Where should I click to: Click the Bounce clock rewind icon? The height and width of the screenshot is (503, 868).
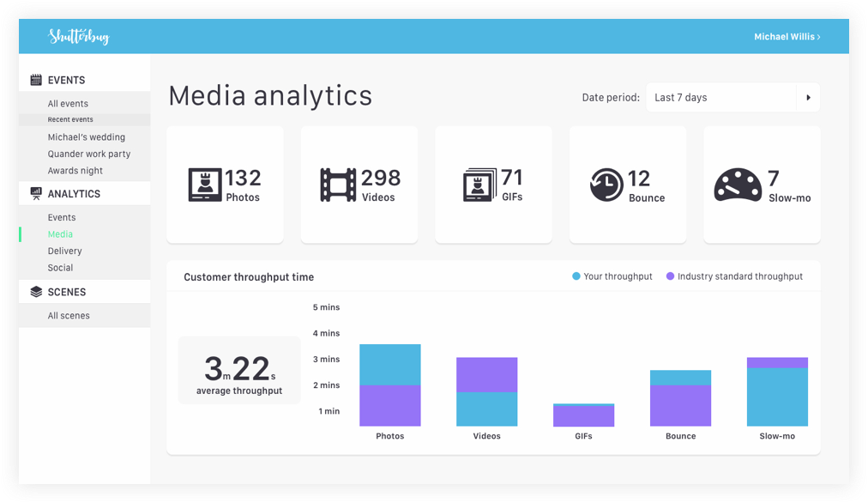pos(606,185)
